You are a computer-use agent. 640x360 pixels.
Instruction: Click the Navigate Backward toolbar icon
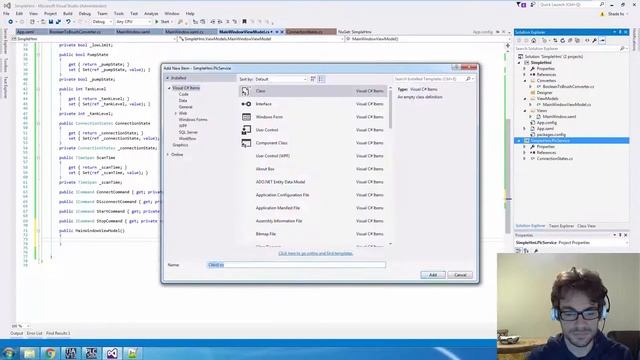[x=10, y=22]
